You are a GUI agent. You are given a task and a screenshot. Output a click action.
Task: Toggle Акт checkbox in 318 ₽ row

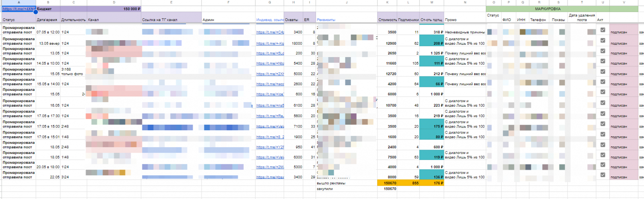[x=603, y=30]
